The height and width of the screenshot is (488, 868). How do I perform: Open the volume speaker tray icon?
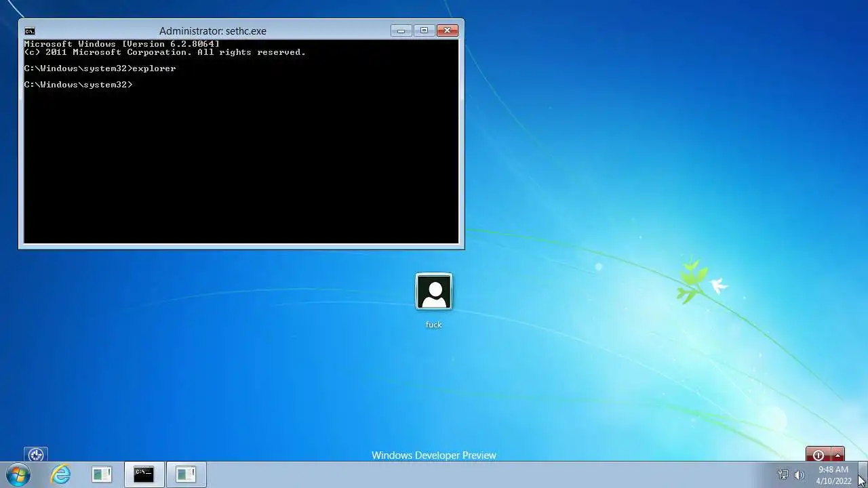click(800, 474)
